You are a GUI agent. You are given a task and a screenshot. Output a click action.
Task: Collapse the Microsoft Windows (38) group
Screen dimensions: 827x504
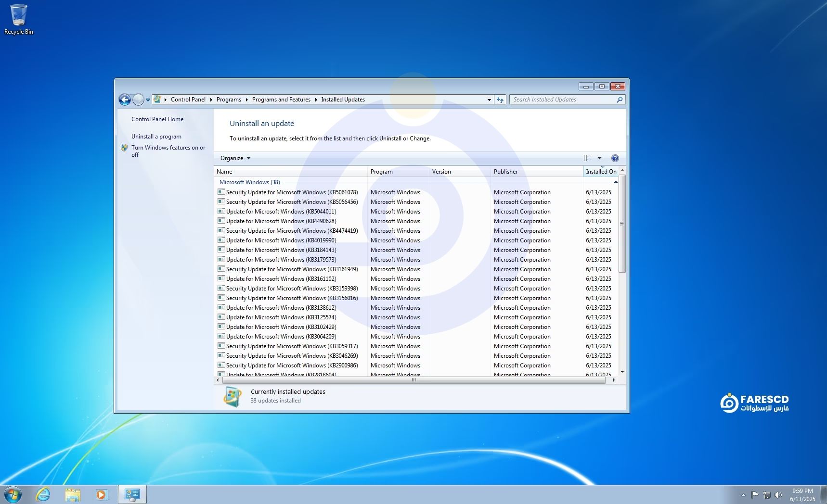615,182
